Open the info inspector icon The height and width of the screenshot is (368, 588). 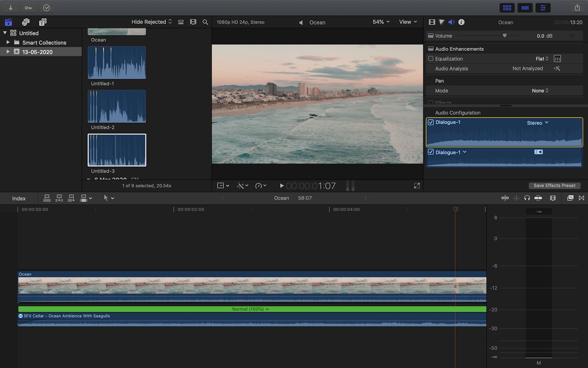(x=461, y=22)
